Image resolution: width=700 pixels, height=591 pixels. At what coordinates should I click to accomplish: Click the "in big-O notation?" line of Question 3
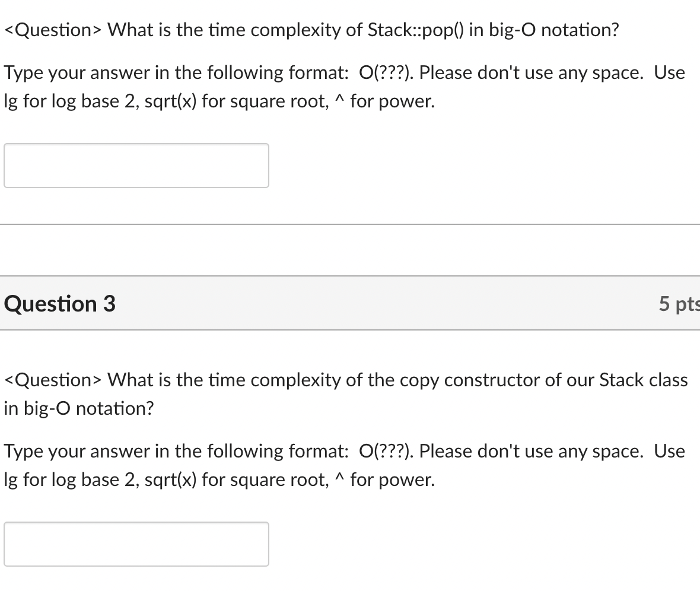pyautogui.click(x=78, y=408)
